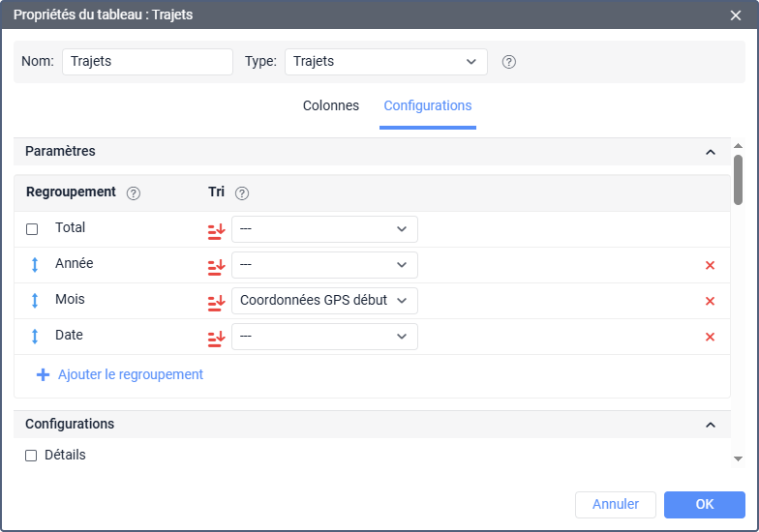Open the Type dropdown showing Trajets
This screenshot has height=532, width=759.
click(x=385, y=62)
